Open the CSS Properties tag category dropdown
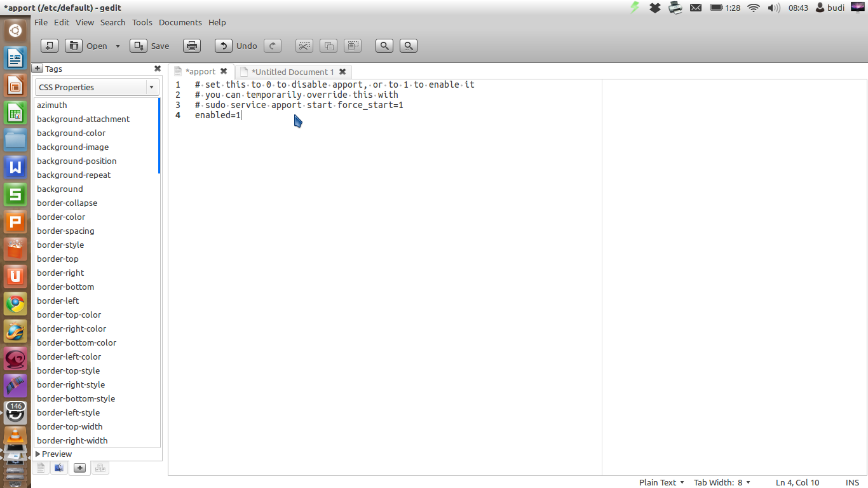The height and width of the screenshot is (488, 868). [x=97, y=87]
